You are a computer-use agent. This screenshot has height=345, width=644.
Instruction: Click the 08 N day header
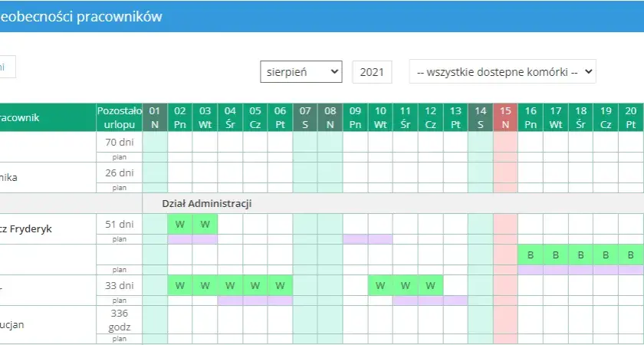tap(330, 117)
